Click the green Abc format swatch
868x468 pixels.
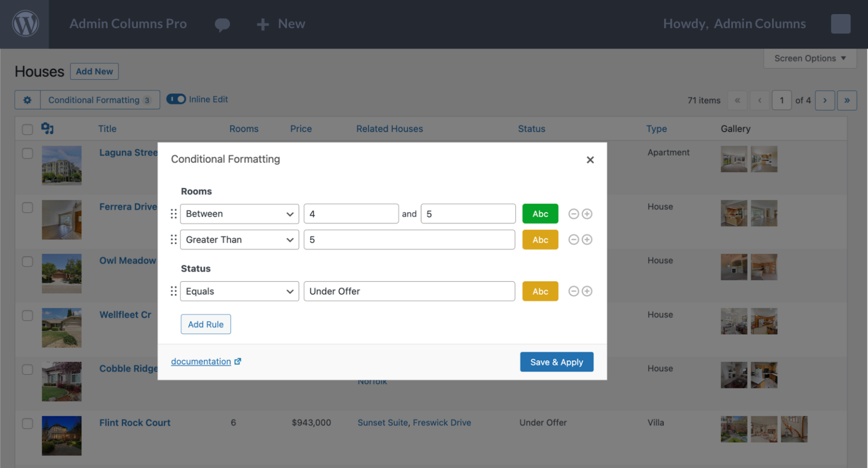click(540, 214)
